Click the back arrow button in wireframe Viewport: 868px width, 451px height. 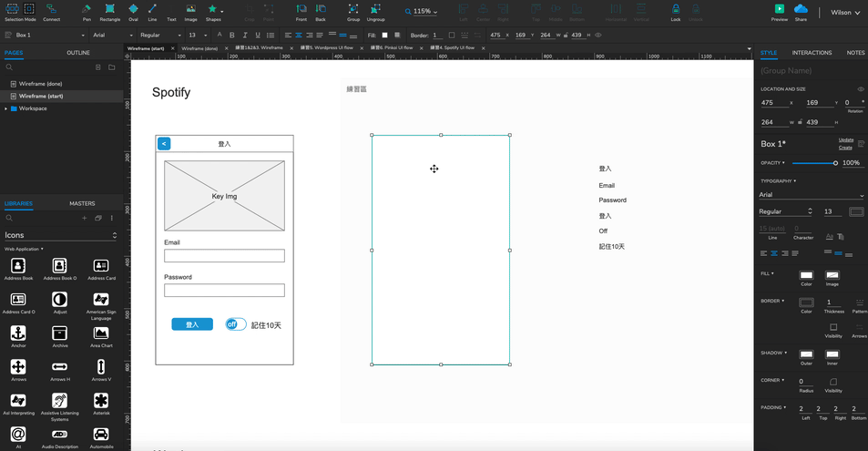(x=164, y=144)
